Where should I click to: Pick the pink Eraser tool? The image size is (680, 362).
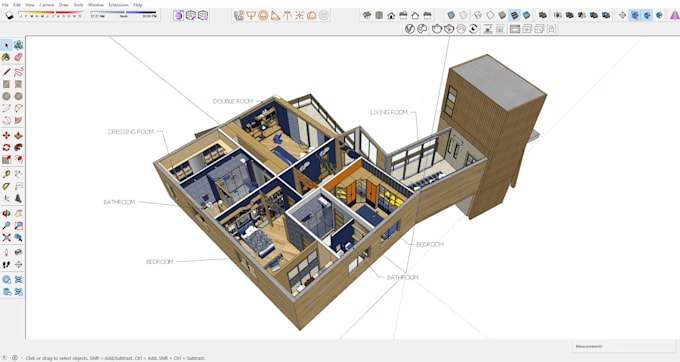click(x=18, y=57)
